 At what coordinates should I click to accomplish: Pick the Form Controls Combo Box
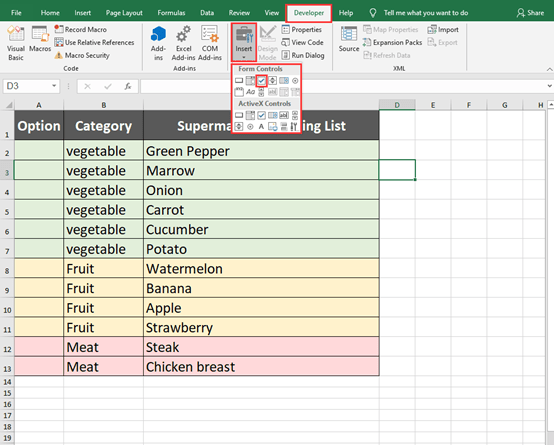[x=250, y=81]
